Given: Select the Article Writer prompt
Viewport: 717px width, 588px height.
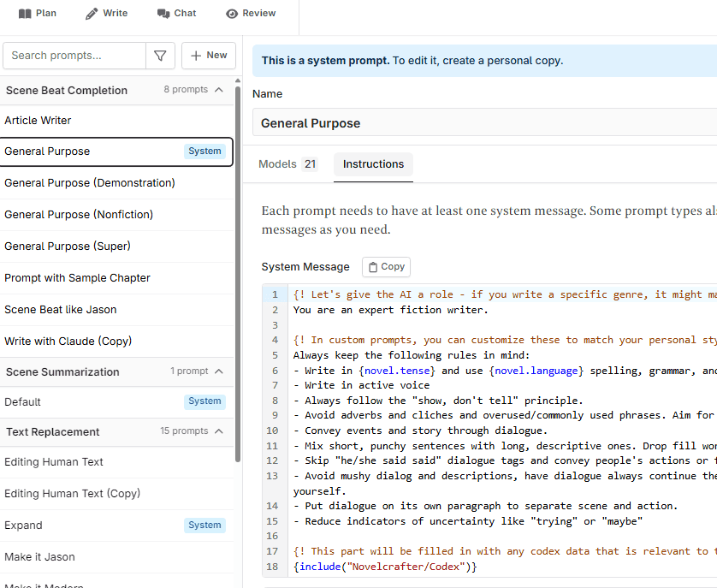Looking at the screenshot, I should point(116,121).
